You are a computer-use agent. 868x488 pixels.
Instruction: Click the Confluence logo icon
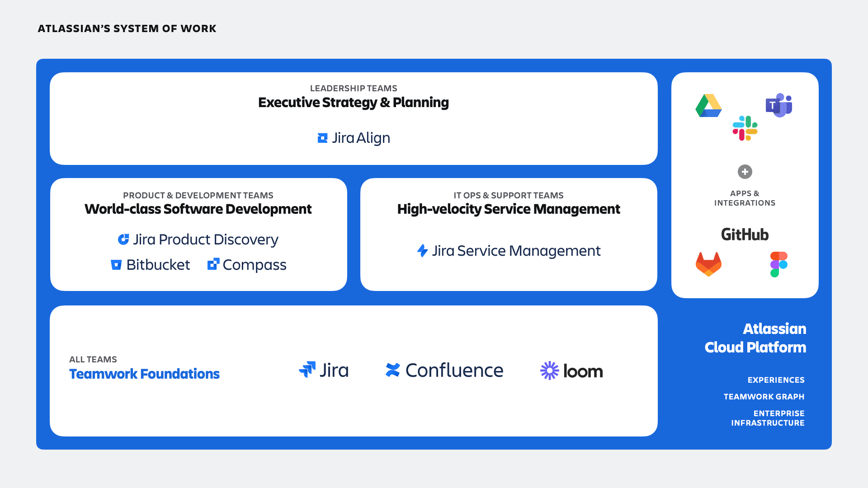click(393, 370)
